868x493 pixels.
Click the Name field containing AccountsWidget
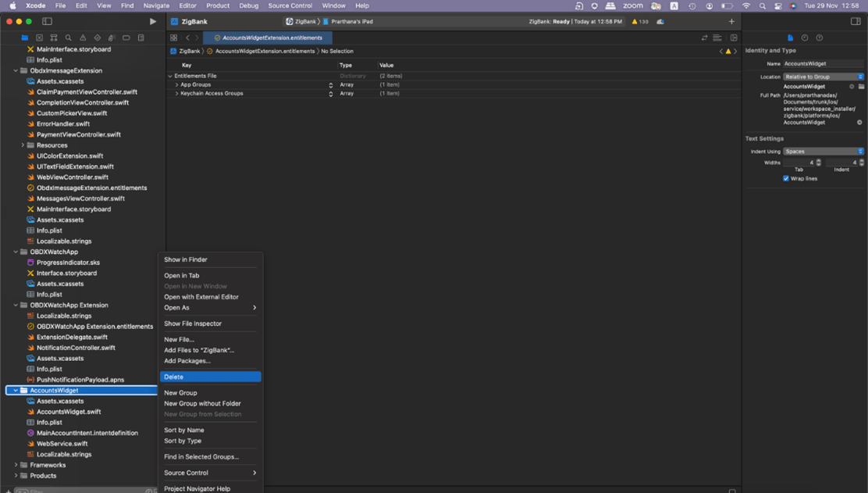[824, 64]
